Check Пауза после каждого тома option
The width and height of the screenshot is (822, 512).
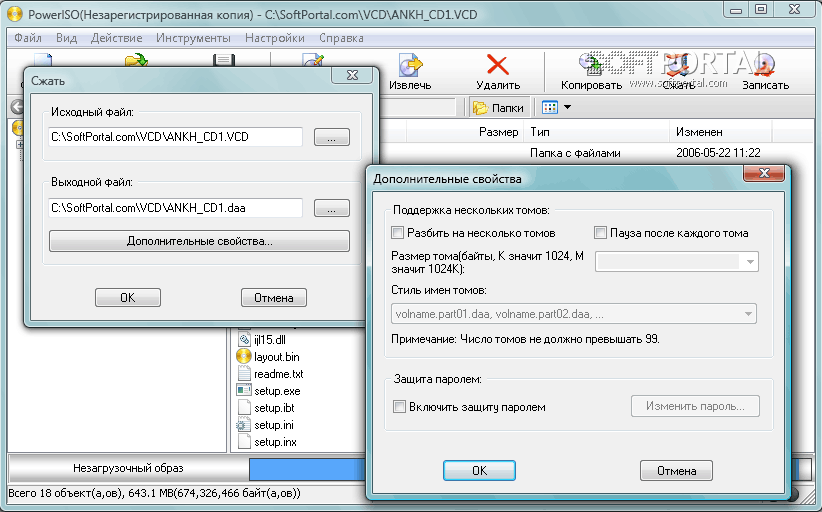[601, 233]
